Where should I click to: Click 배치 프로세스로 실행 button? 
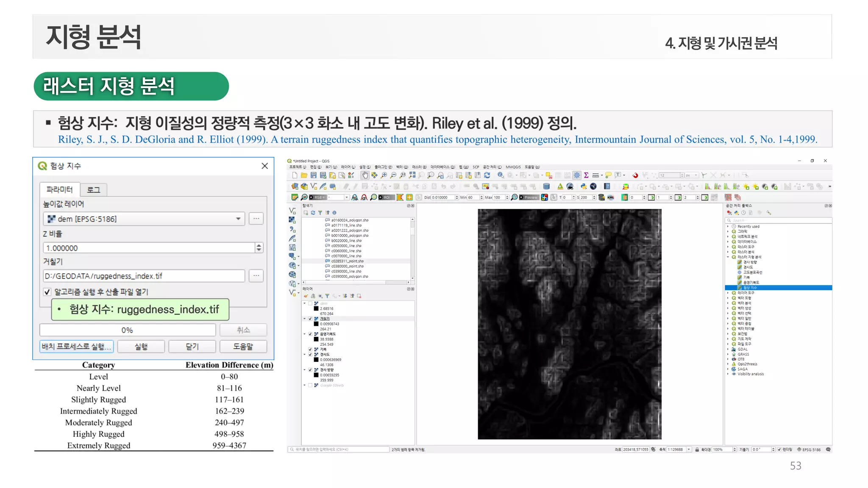(77, 347)
